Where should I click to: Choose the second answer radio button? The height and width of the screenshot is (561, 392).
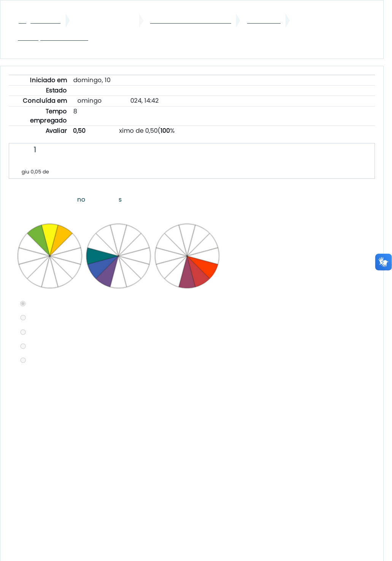point(23,318)
